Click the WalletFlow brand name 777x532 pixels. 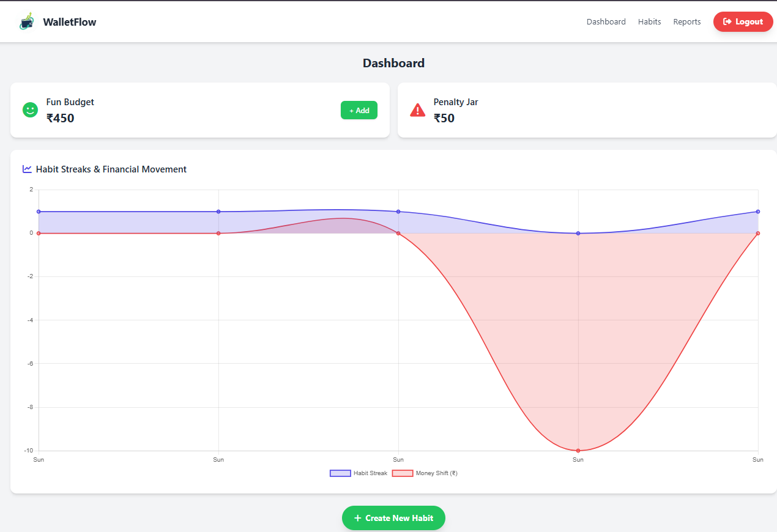70,22
